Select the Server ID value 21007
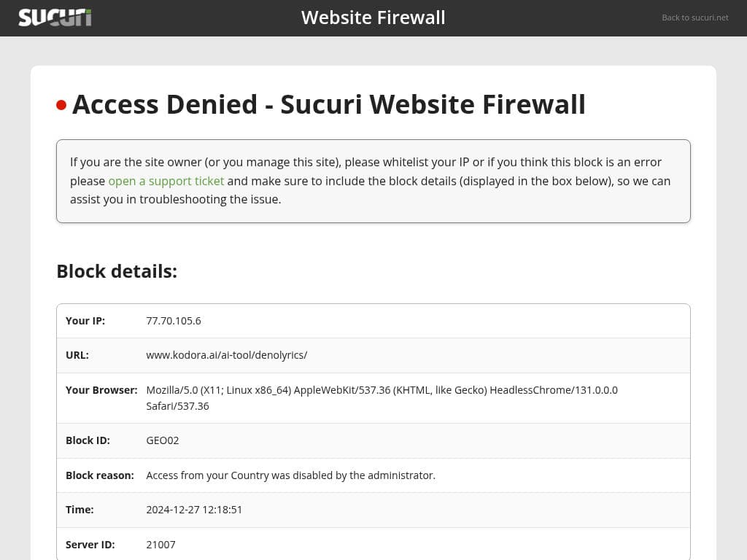Screen dimensions: 747x560 161,545
